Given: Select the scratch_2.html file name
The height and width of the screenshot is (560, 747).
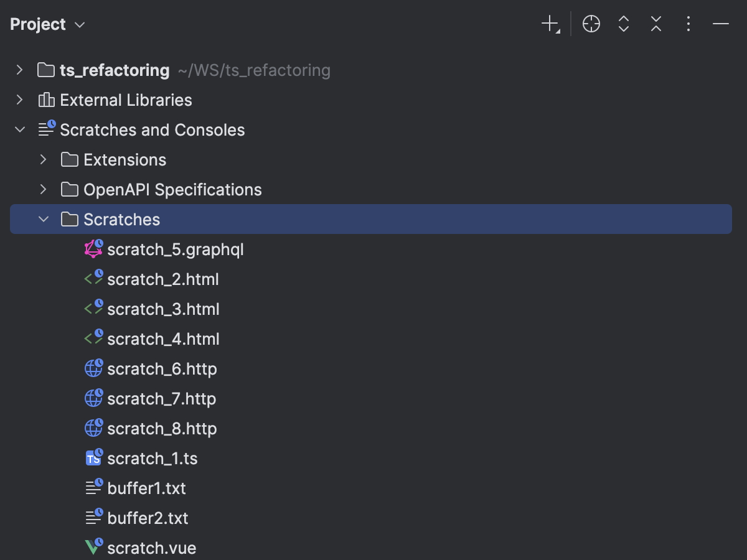Looking at the screenshot, I should pos(163,279).
